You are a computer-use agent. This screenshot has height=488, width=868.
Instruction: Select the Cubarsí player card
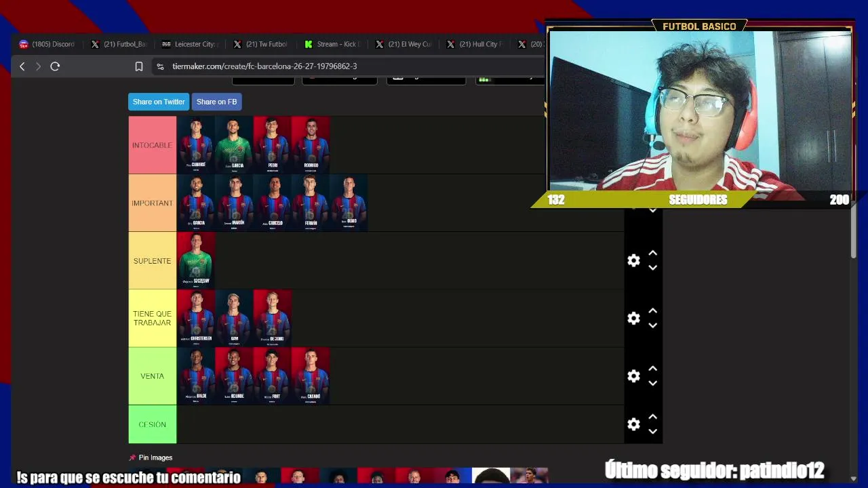196,145
